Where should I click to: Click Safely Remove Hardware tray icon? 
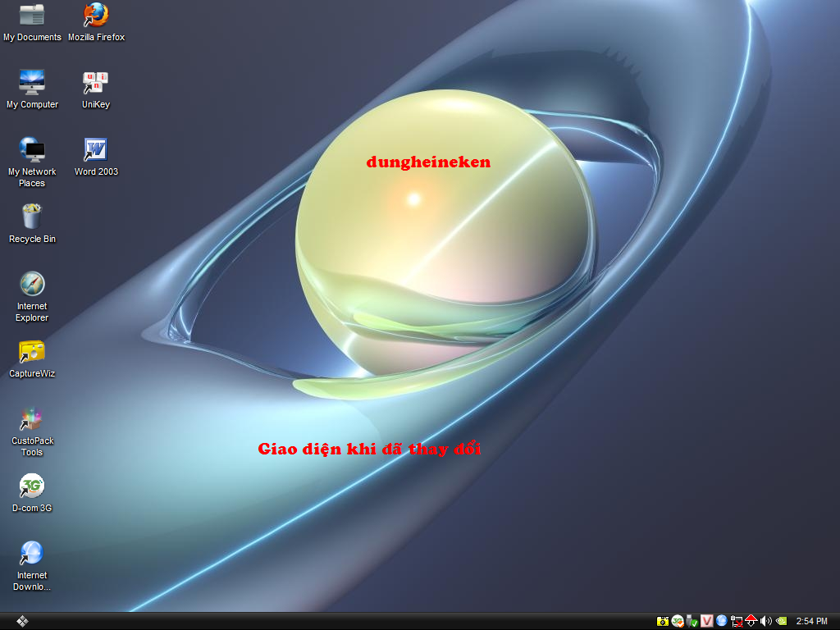pyautogui.click(x=692, y=622)
